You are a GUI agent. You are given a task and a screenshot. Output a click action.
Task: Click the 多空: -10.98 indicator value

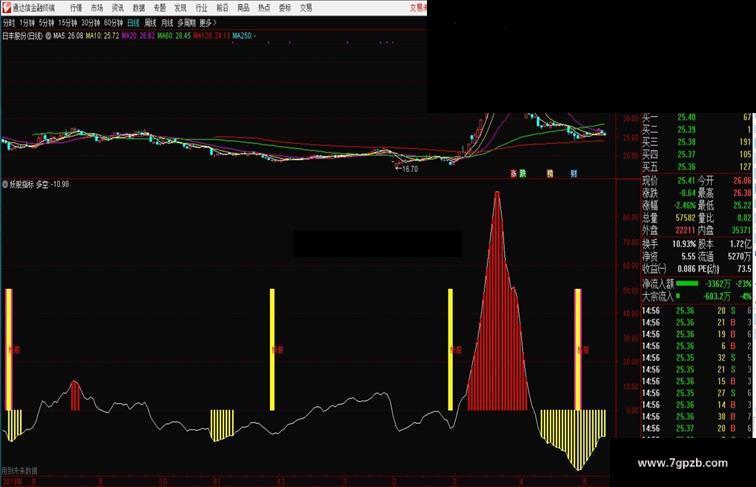(x=53, y=184)
